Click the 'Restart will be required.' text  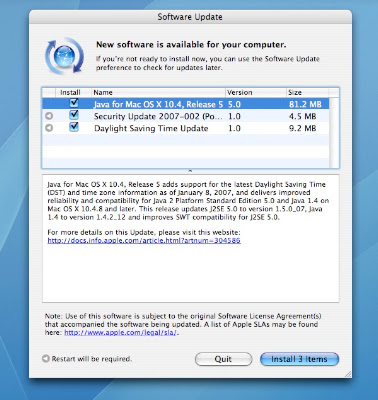coord(92,359)
